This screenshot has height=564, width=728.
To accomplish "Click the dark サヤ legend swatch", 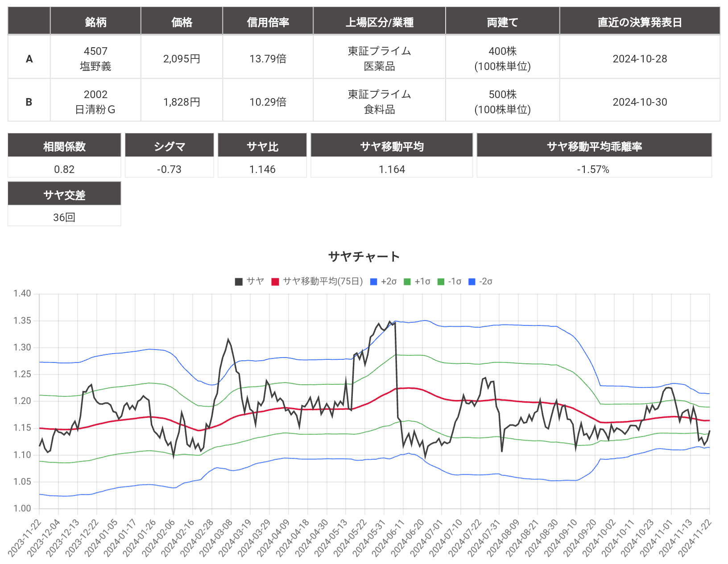I will point(239,282).
